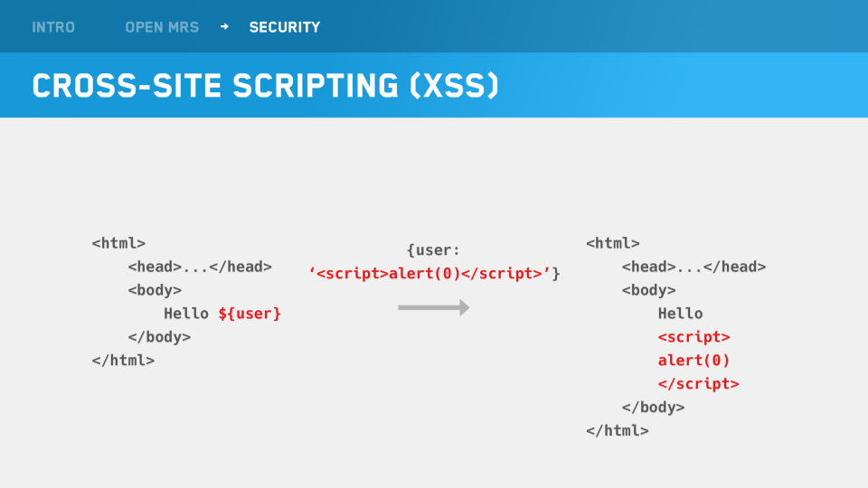The height and width of the screenshot is (488, 868).
Task: Click the opening <html> tag in right code block
Action: 613,243
